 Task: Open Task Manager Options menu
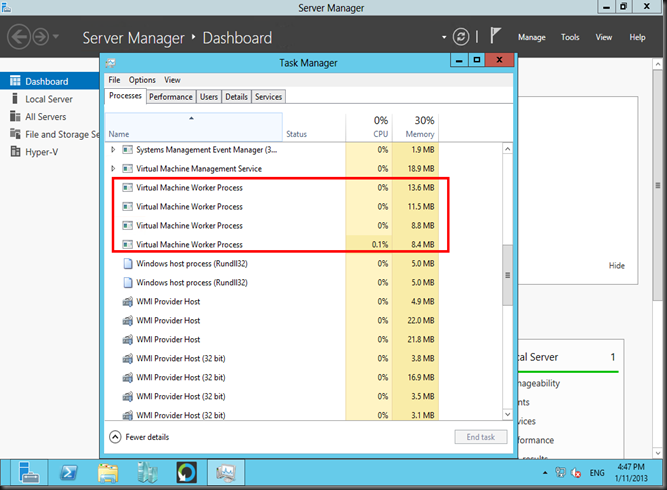point(142,80)
